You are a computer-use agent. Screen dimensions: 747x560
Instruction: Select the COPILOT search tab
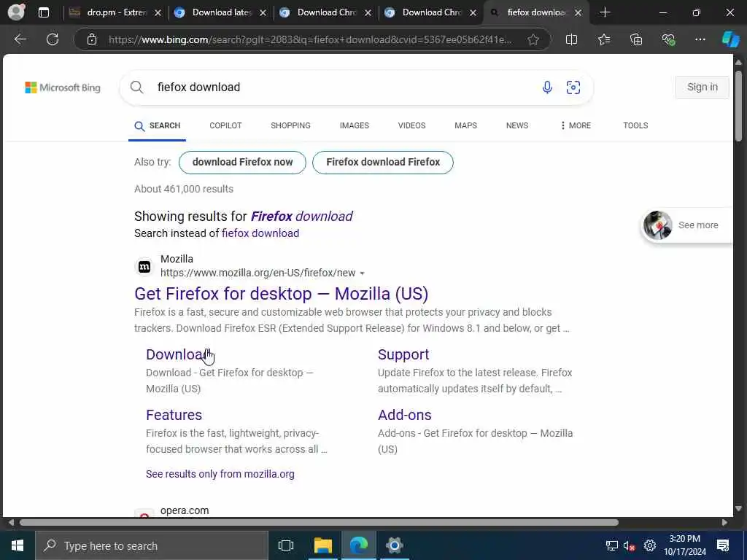pyautogui.click(x=226, y=125)
